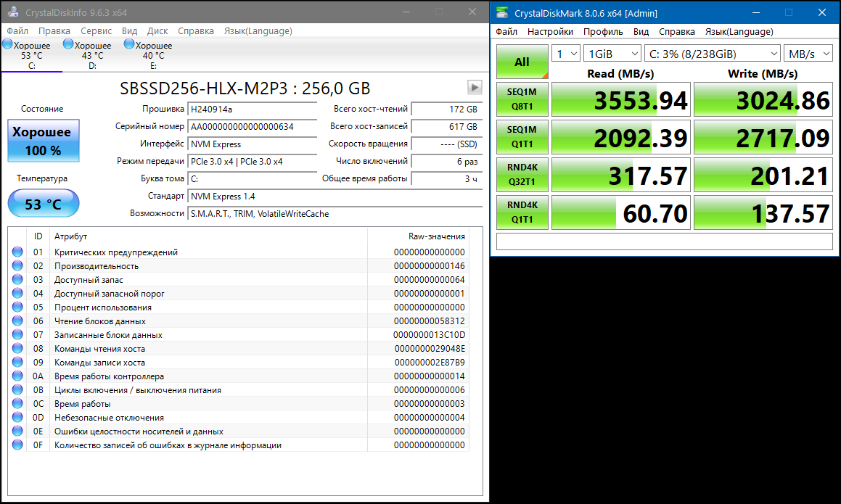Open test count dropdown showing 1
Image resolution: width=841 pixels, height=504 pixels.
coord(566,54)
